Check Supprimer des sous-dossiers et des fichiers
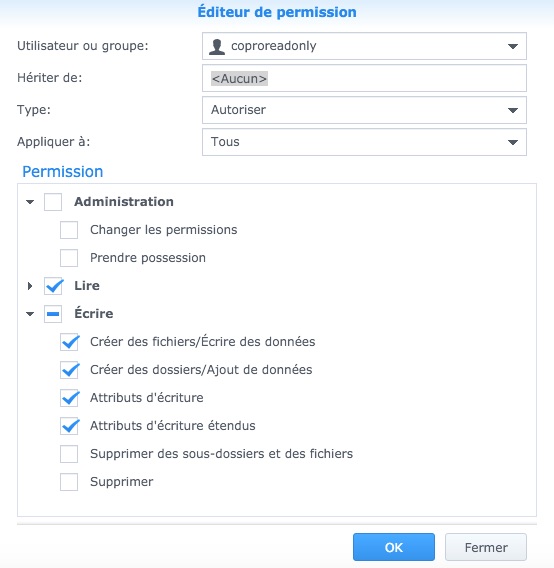The height and width of the screenshot is (568, 554). [69, 454]
